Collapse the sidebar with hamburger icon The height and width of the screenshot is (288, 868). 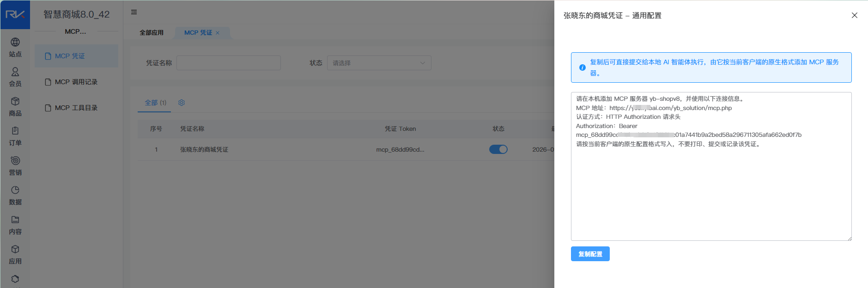coord(134,12)
